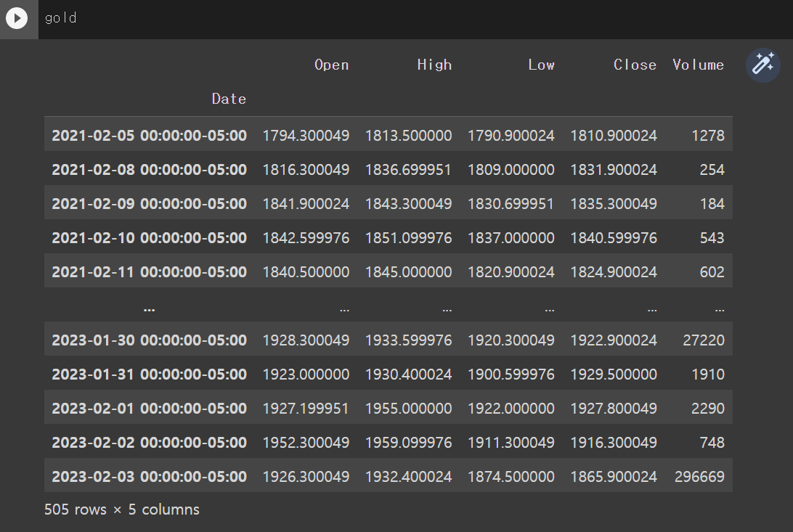793x532 pixels.
Task: Click High value 1933.599976
Action: [x=409, y=340]
